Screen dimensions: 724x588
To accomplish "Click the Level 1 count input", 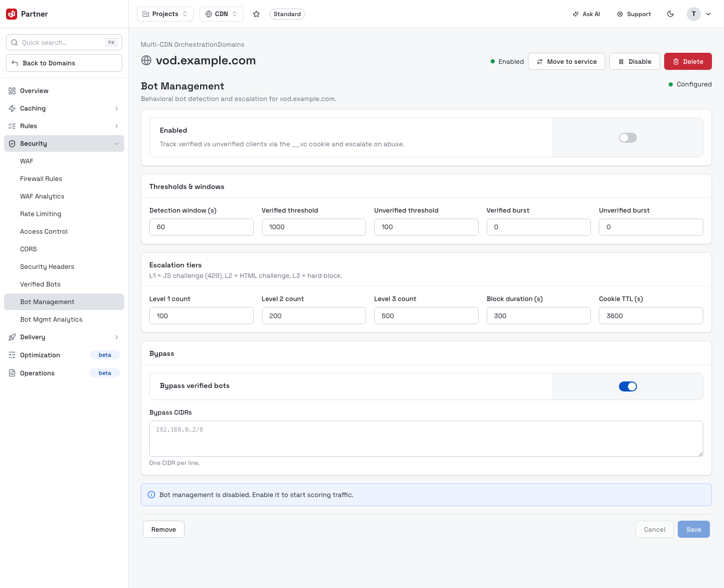I will pyautogui.click(x=202, y=316).
